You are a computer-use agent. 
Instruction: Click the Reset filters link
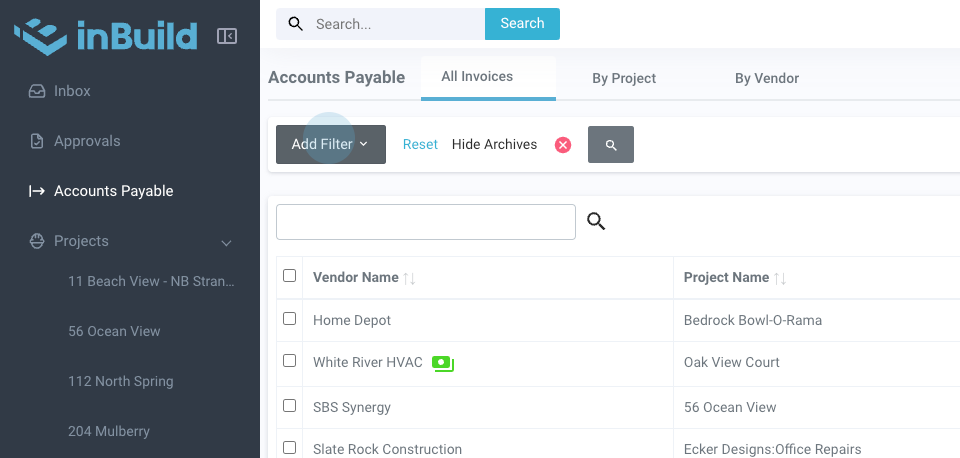point(420,145)
